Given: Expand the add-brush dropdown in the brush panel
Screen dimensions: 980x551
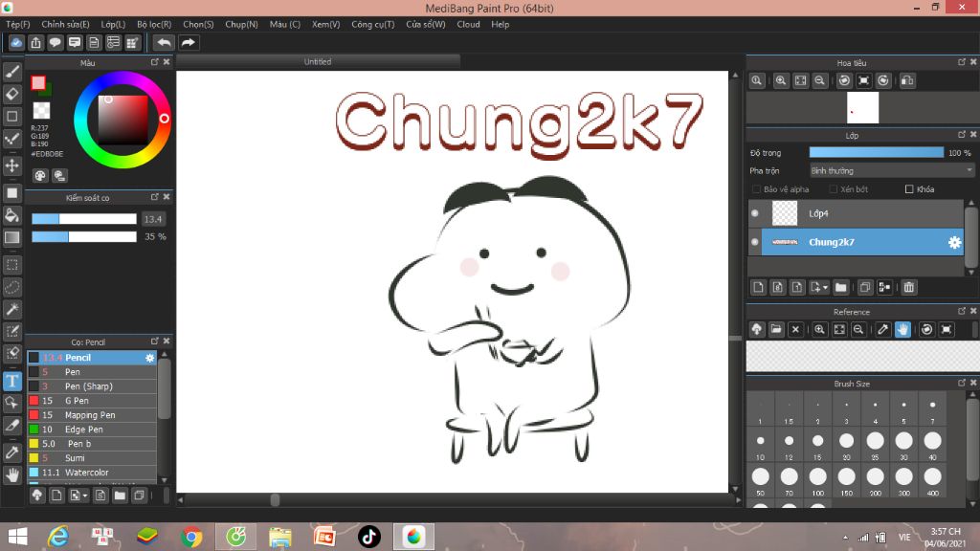Looking at the screenshot, I should pyautogui.click(x=85, y=496).
